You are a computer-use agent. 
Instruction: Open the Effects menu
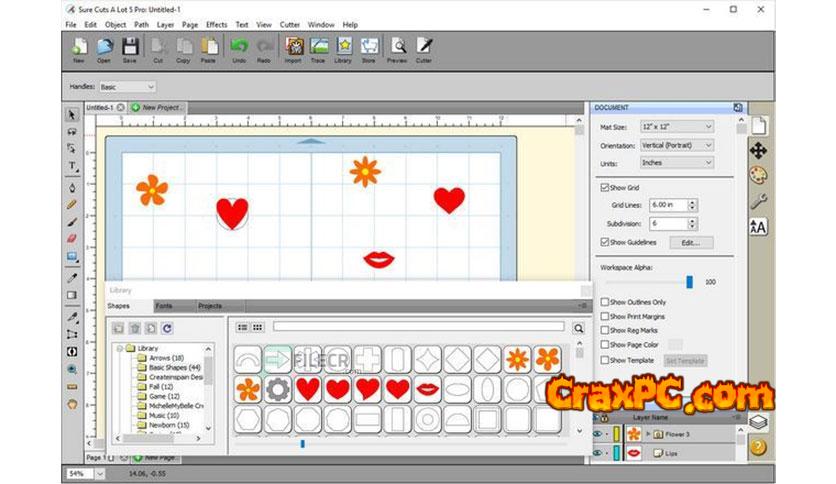[216, 24]
